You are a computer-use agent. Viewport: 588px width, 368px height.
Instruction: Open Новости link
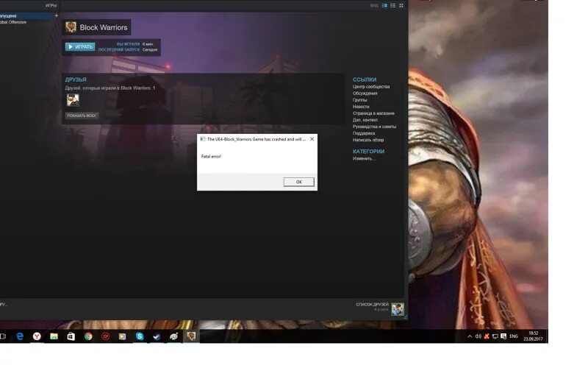(x=361, y=107)
